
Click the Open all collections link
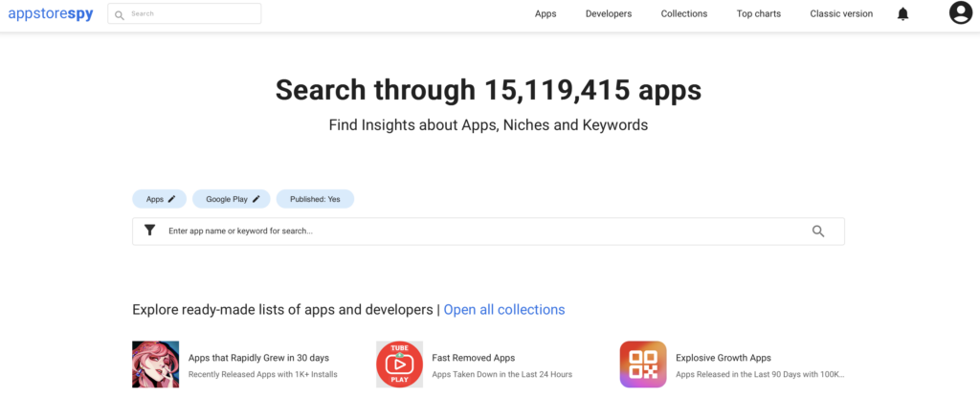503,310
